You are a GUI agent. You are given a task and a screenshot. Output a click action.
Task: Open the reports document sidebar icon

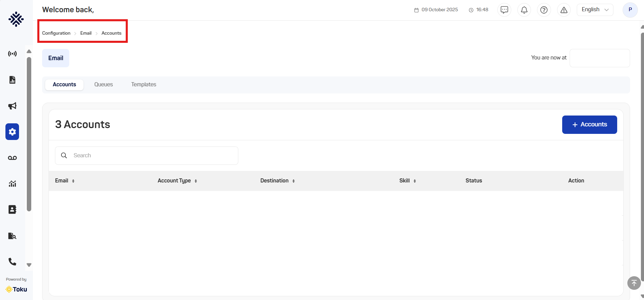point(12,80)
